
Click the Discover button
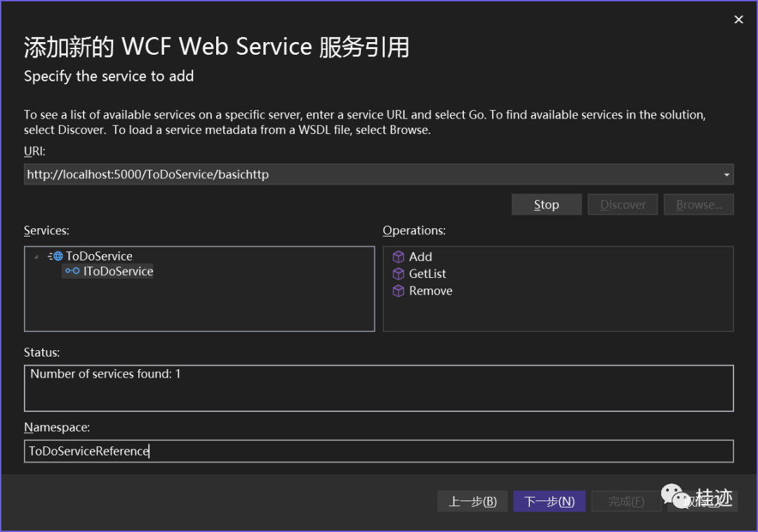point(623,205)
